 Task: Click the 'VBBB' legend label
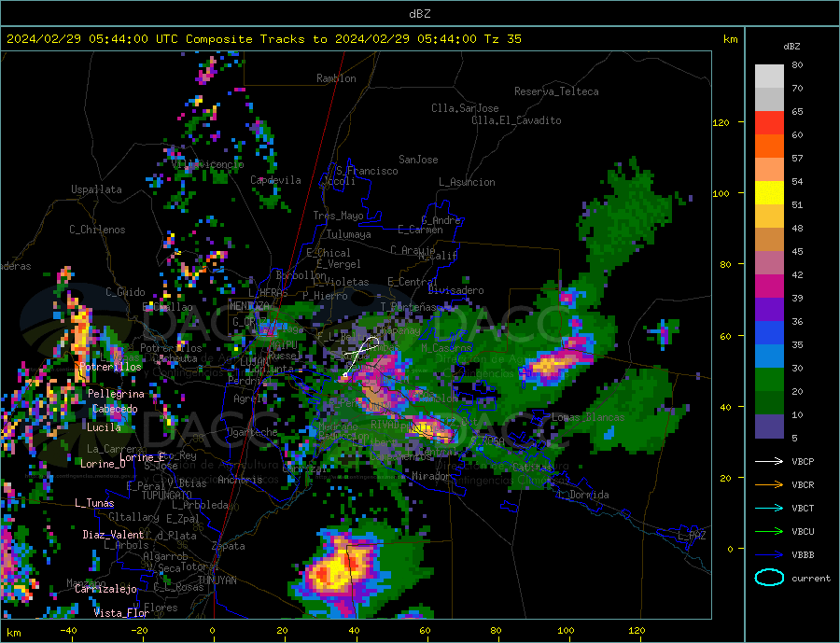[x=803, y=555]
